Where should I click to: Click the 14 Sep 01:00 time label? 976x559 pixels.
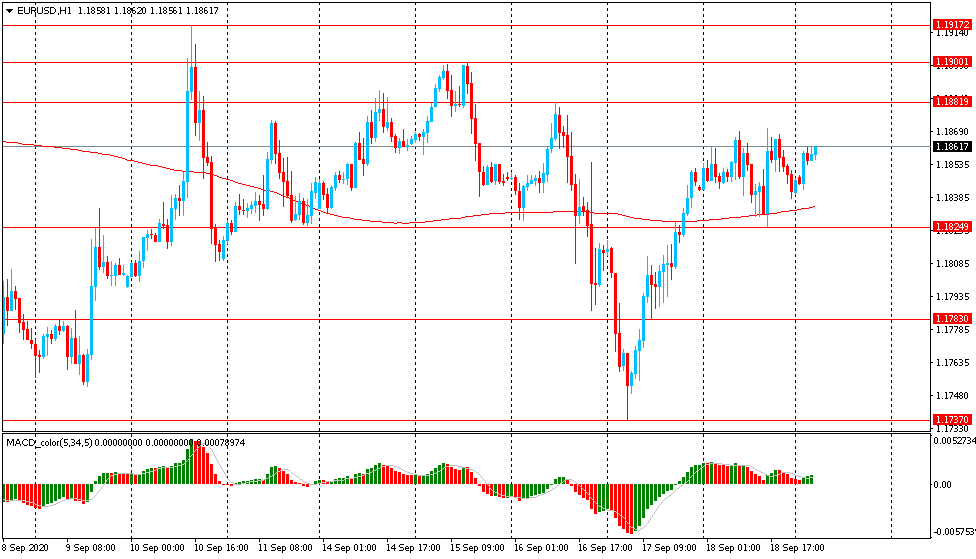click(x=349, y=548)
